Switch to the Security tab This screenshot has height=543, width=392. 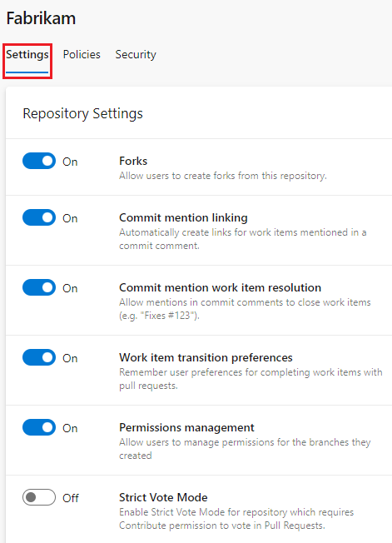[x=136, y=55]
